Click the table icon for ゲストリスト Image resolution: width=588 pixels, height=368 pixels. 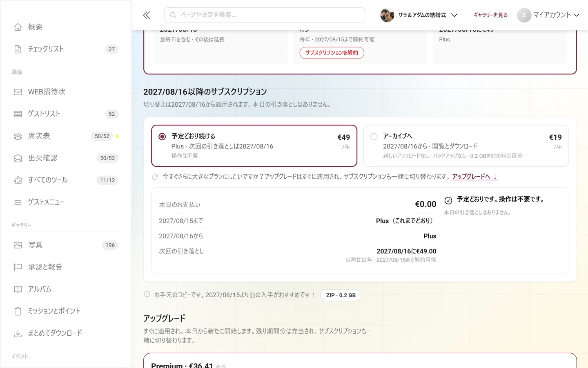[x=18, y=114]
